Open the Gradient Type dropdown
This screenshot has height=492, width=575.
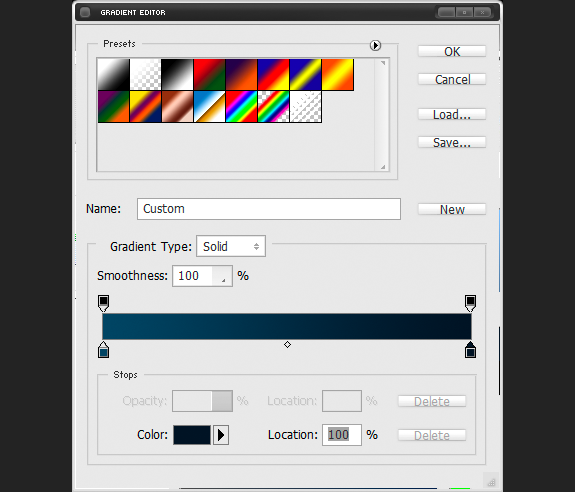(231, 246)
